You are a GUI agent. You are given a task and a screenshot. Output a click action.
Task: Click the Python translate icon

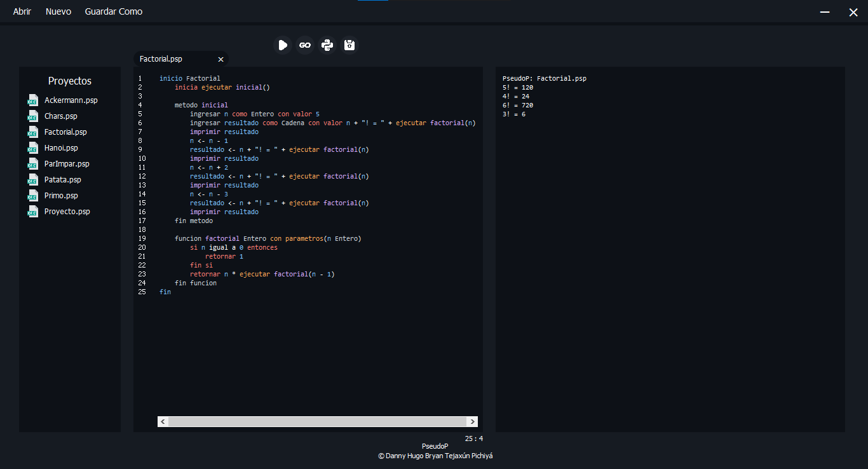click(327, 45)
